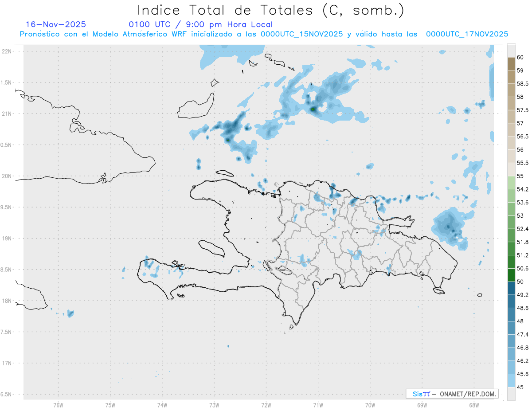
Task: Click the "52.4" colorbar label
Action: click(522, 229)
